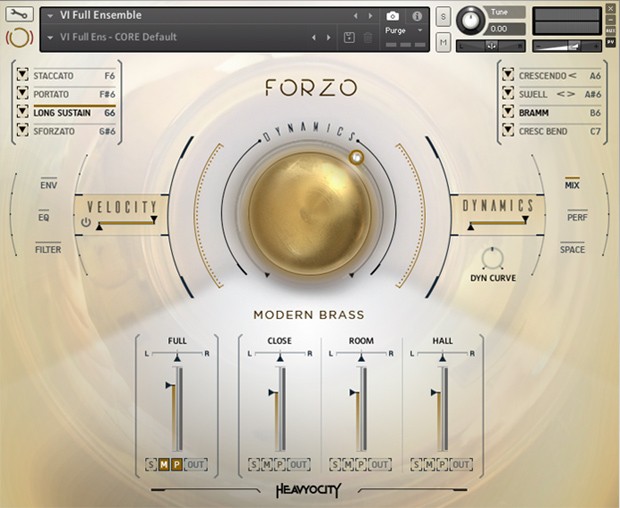Click the snapshot camera icon
The height and width of the screenshot is (508, 620).
click(x=393, y=16)
